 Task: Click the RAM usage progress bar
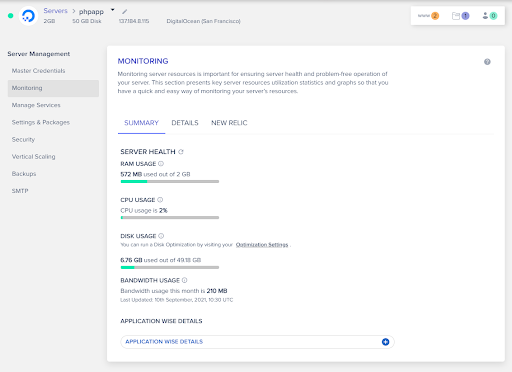point(170,181)
